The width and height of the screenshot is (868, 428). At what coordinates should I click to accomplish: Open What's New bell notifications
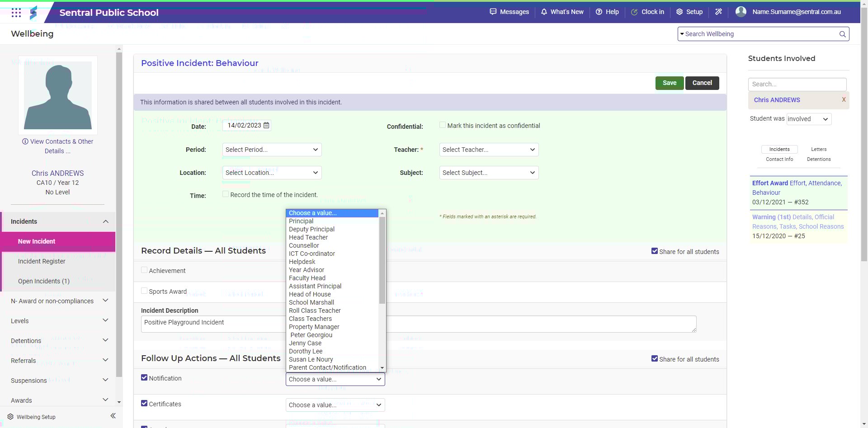(x=562, y=12)
